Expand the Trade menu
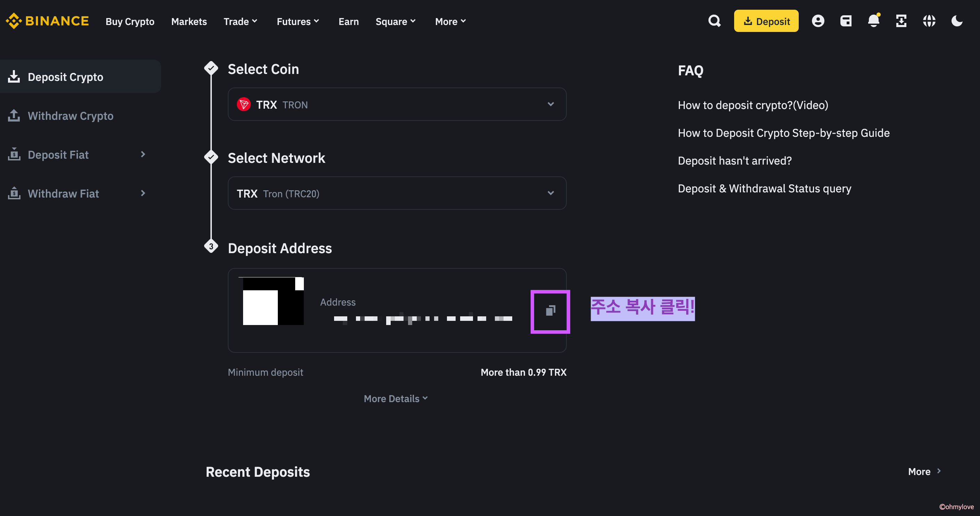Screen dimensions: 980x516 tap(240, 21)
